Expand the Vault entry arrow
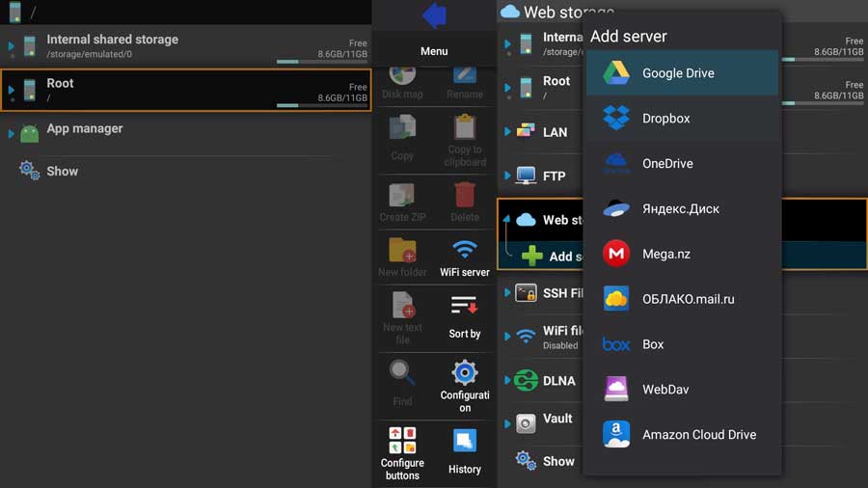This screenshot has width=868, height=488. (507, 423)
